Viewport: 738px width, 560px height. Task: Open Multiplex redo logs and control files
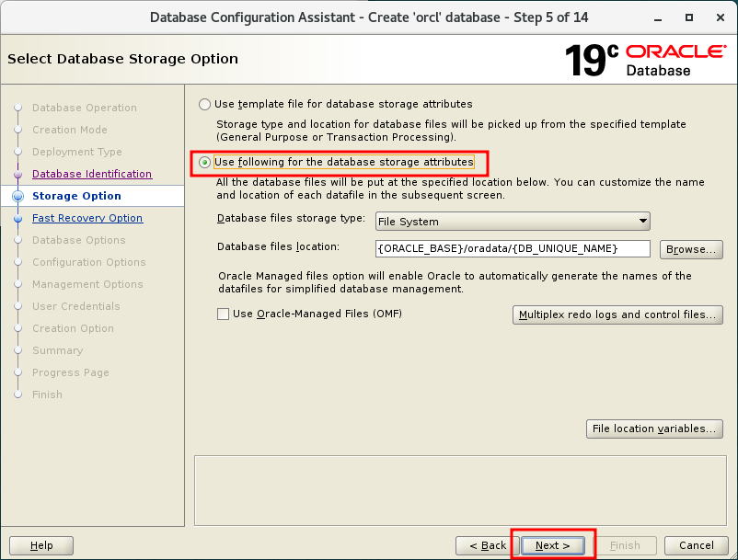(617, 314)
